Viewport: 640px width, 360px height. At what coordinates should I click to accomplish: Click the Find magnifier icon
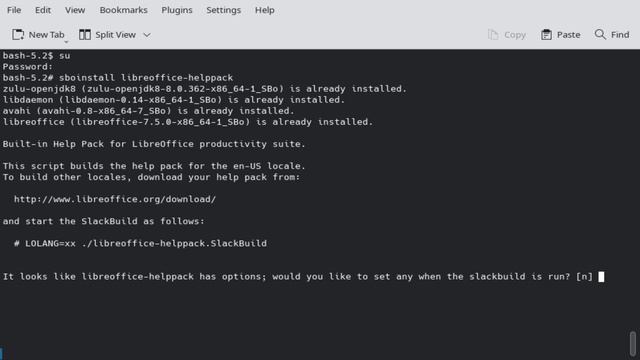[600, 34]
